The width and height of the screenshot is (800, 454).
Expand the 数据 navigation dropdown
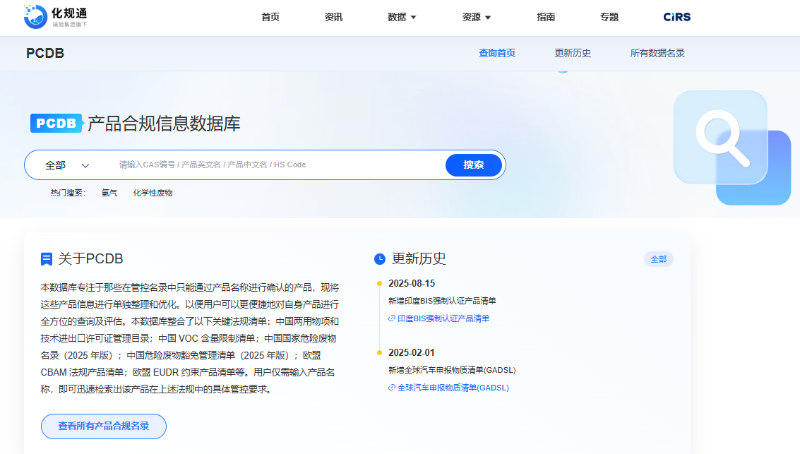click(x=401, y=17)
